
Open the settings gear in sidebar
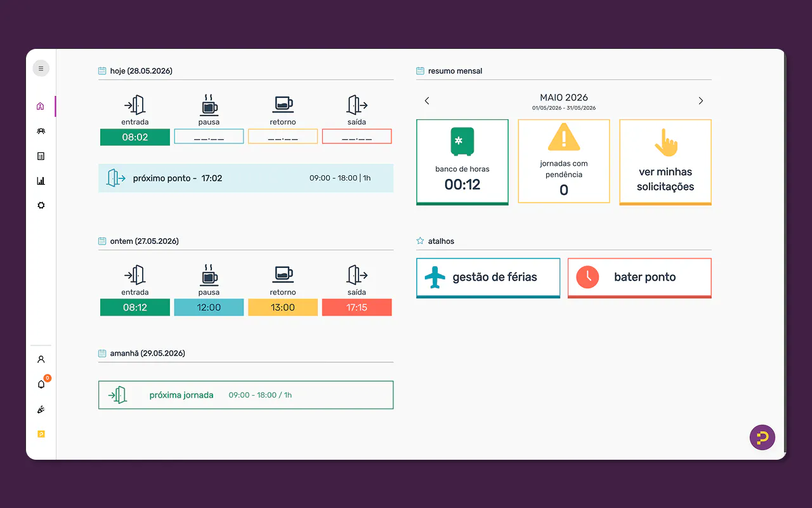(41, 205)
